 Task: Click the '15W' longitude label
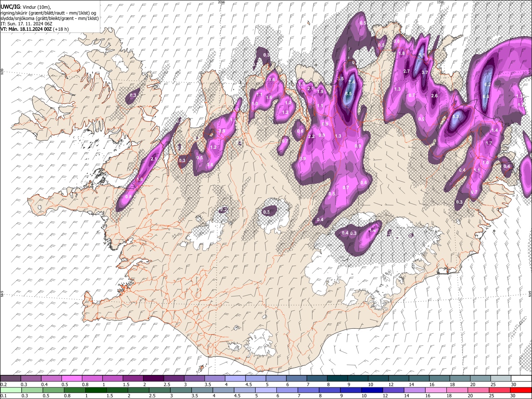[440, 2]
